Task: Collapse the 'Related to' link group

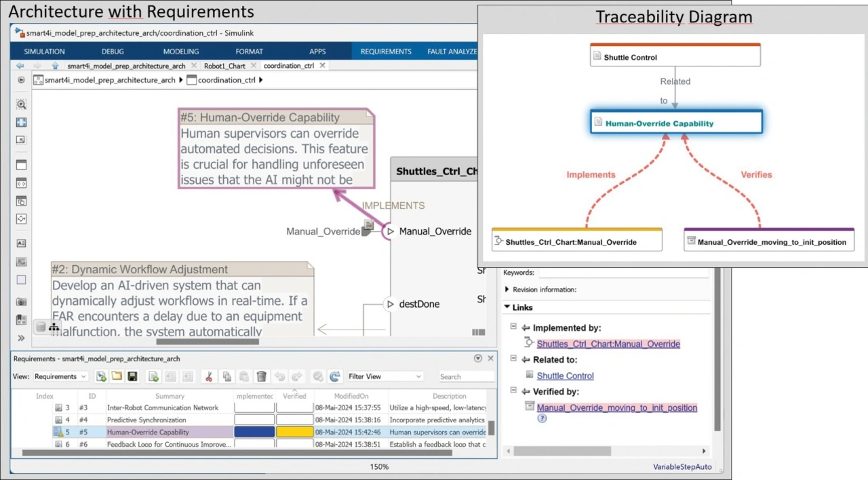Action: pyautogui.click(x=513, y=359)
